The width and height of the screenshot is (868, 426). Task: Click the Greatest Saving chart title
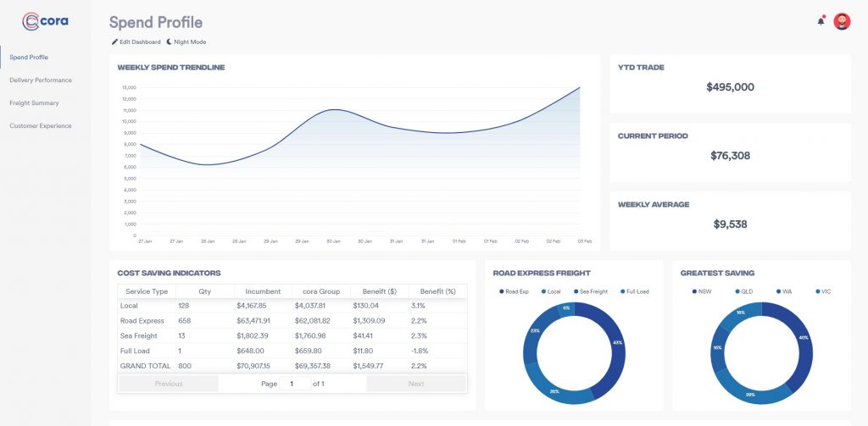coord(717,274)
